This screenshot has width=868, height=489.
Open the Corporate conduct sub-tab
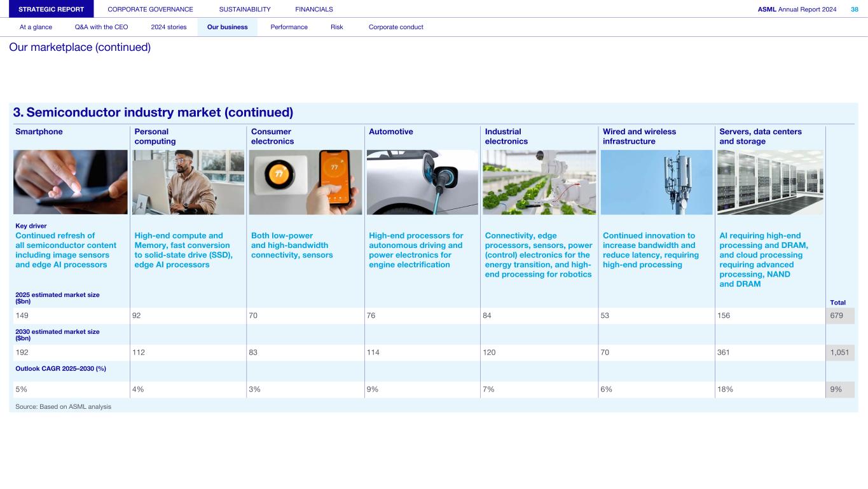tap(396, 27)
